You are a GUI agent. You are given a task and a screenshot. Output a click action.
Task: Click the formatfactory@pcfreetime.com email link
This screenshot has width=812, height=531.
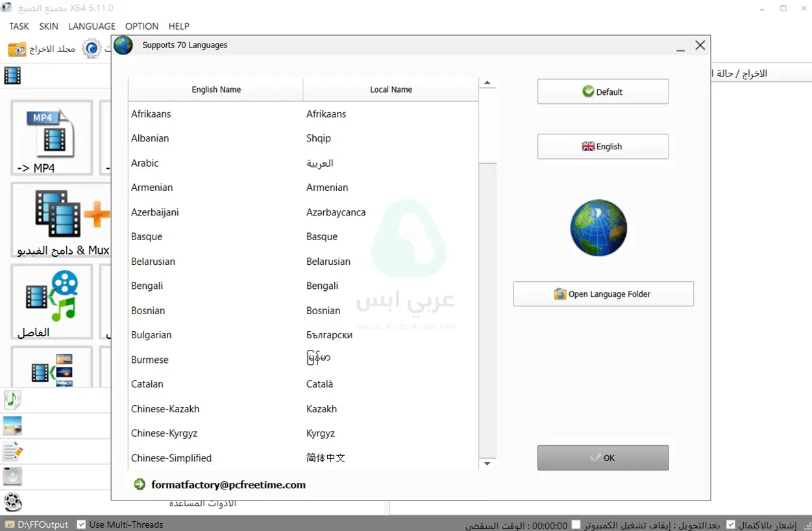pyautogui.click(x=228, y=484)
